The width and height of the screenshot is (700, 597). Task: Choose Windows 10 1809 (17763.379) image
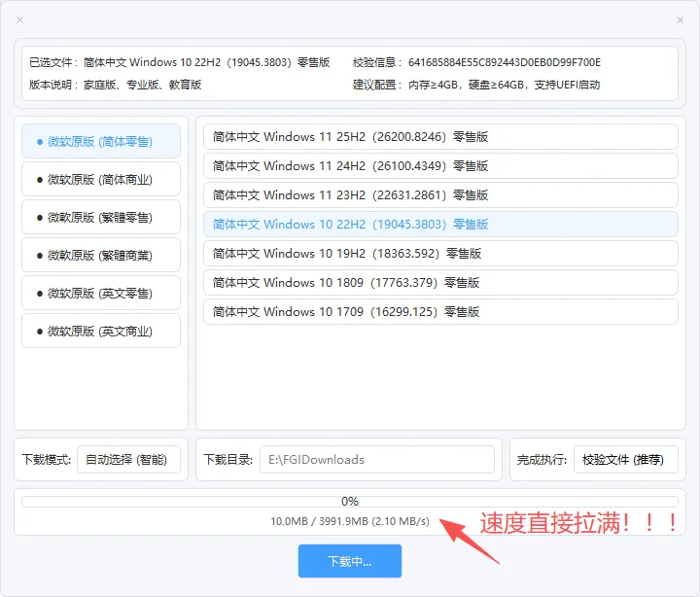click(x=440, y=283)
